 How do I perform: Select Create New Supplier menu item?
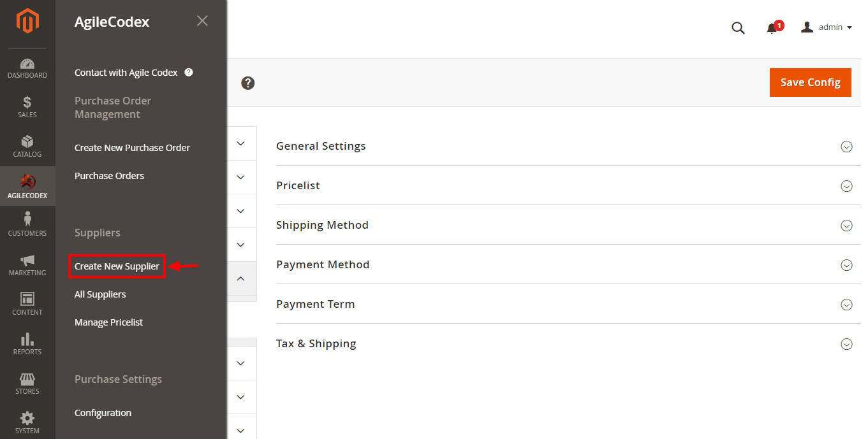point(117,266)
